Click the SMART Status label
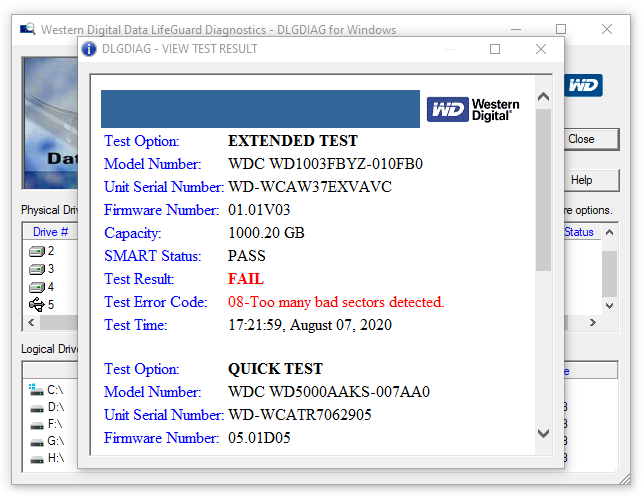This screenshot has width=644, height=496. [x=152, y=256]
